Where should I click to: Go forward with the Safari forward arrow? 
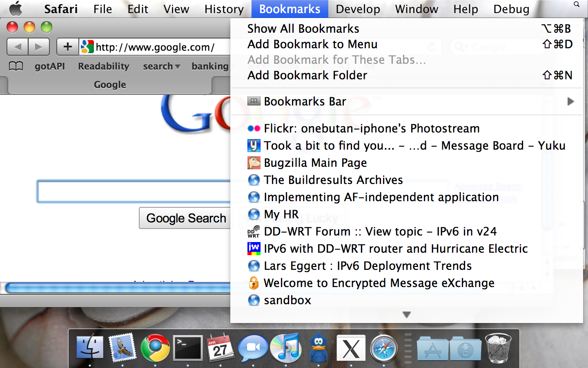[x=39, y=47]
